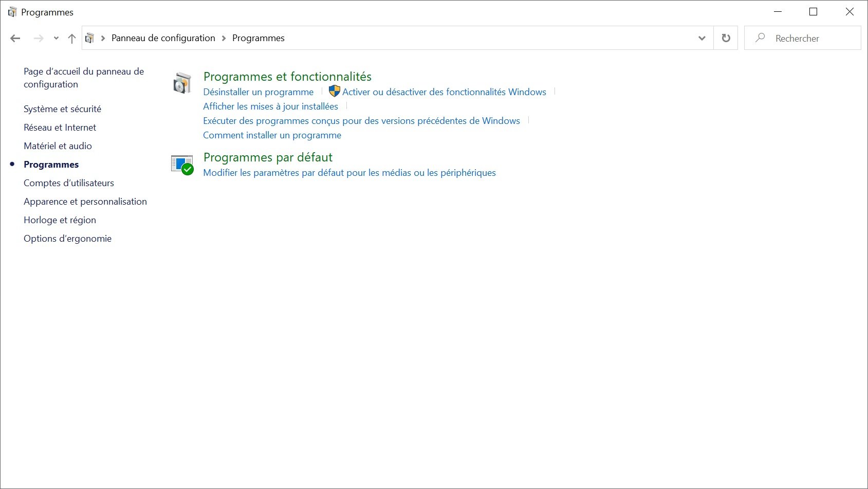The width and height of the screenshot is (868, 489).
Task: Click the Programmes window title icon
Action: pos(12,12)
